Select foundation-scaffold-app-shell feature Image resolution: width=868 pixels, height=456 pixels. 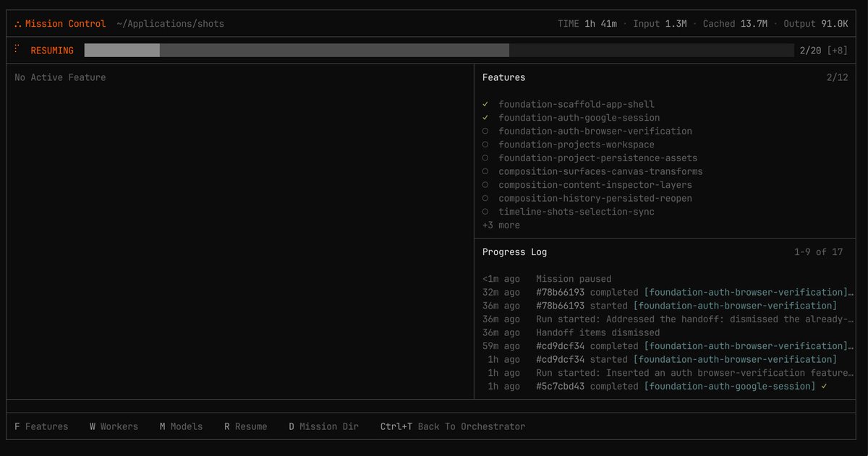click(576, 104)
